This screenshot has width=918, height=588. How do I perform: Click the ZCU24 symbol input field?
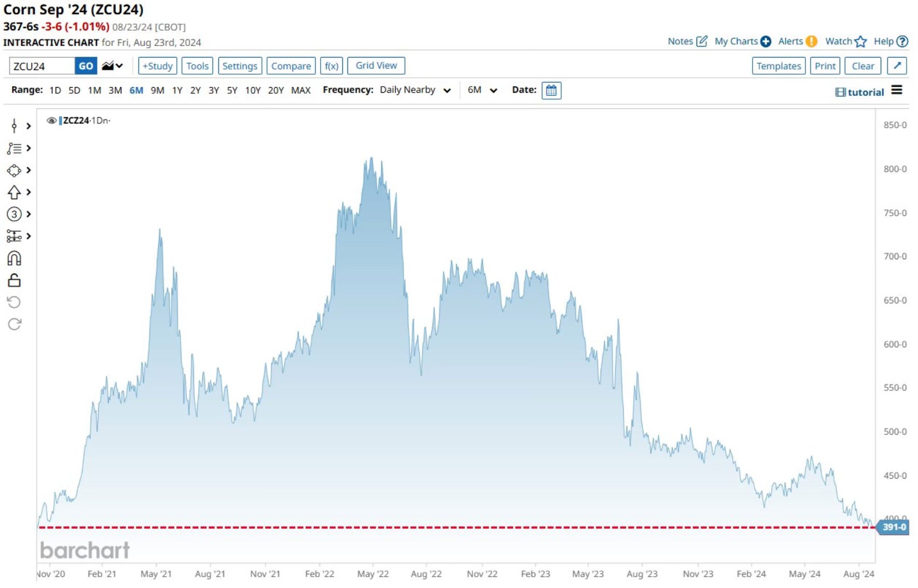pyautogui.click(x=42, y=66)
